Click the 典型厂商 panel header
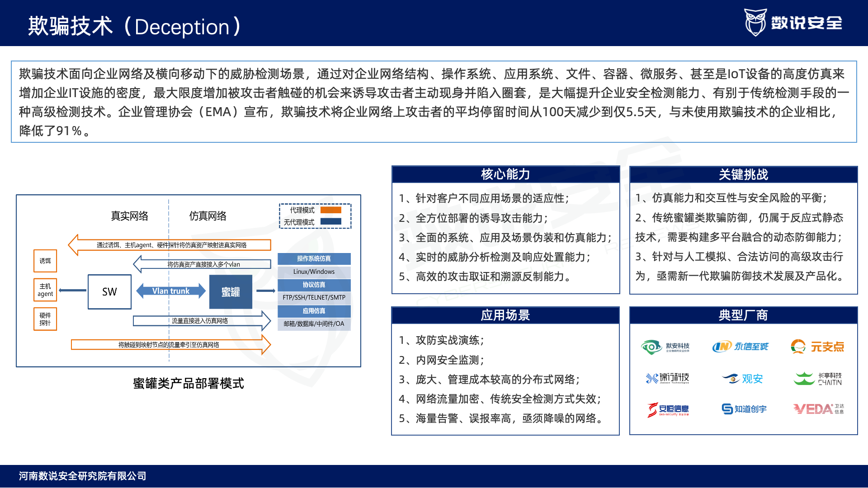This screenshot has width=868, height=488. (743, 315)
